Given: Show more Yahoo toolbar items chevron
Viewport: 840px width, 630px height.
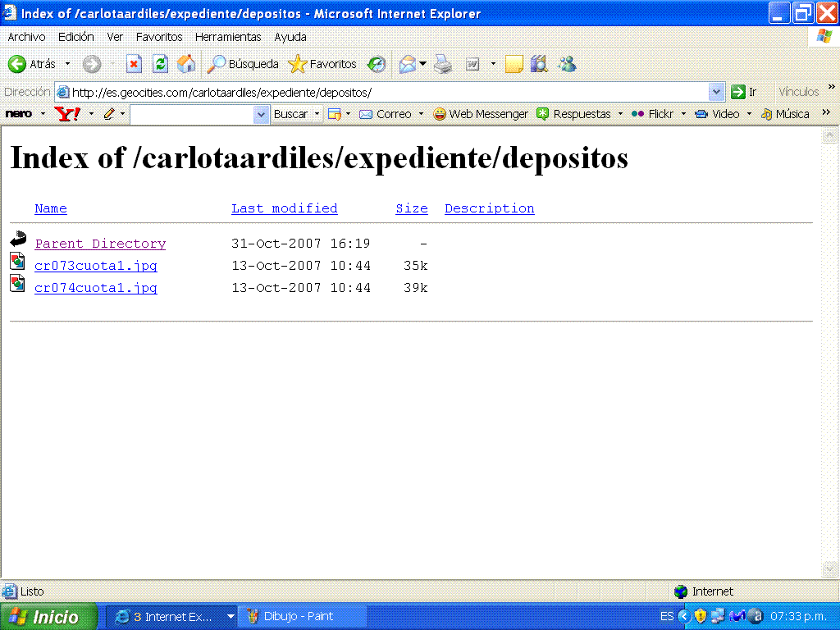Looking at the screenshot, I should [826, 112].
